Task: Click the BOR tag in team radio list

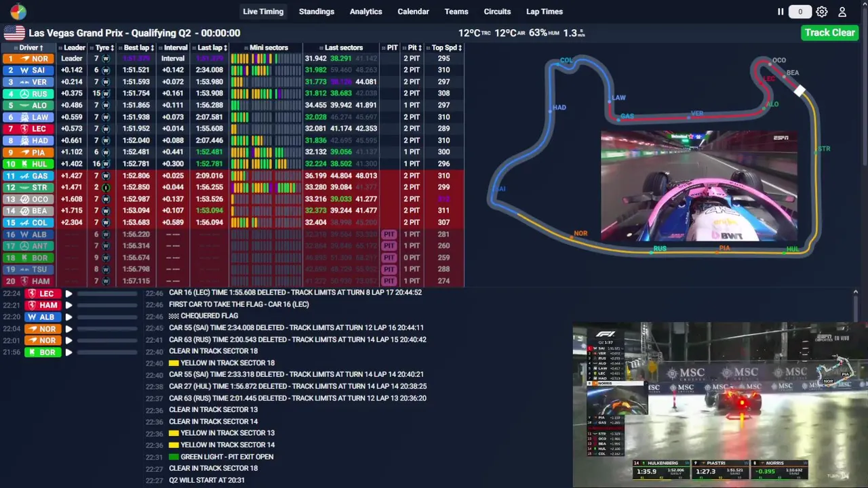Action: (41, 352)
